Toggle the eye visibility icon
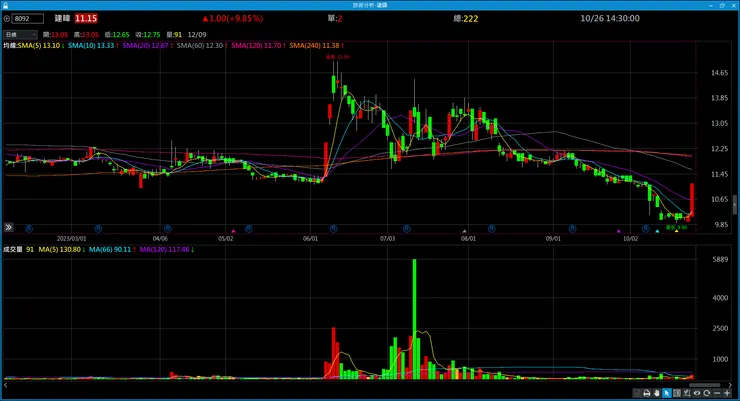The width and height of the screenshot is (740, 401). tap(697, 393)
